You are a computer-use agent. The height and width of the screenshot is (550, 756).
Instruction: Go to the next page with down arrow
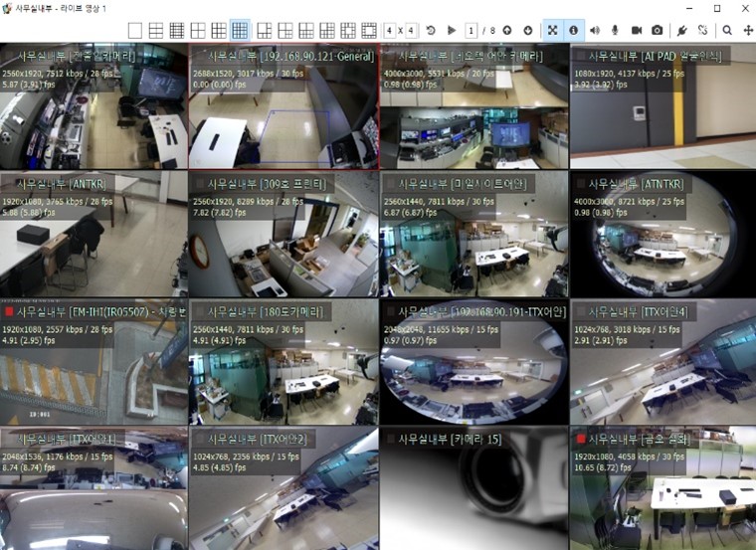tap(527, 31)
